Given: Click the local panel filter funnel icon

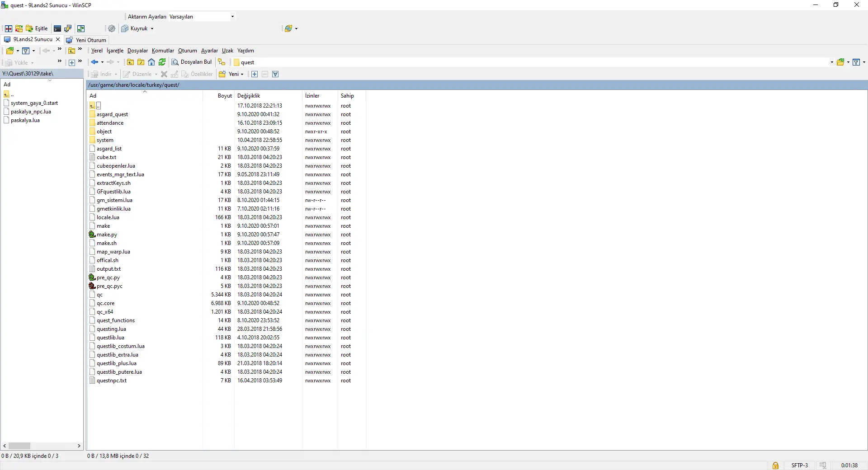Looking at the screenshot, I should (26, 51).
